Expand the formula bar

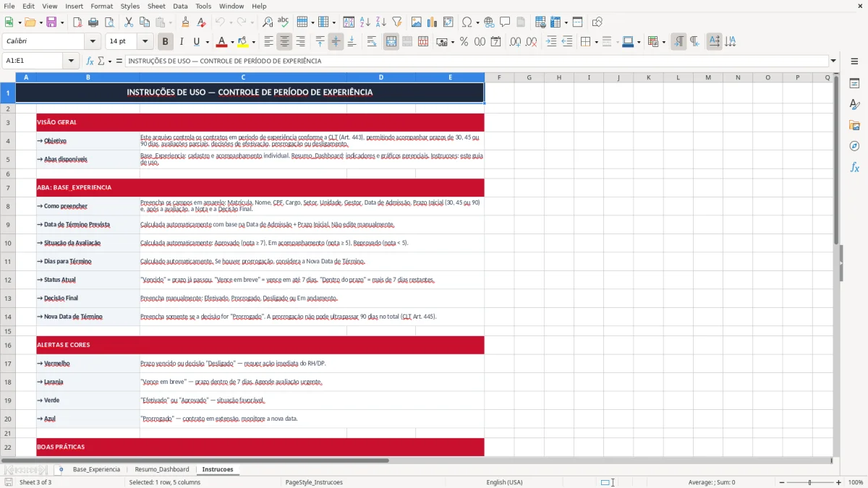coord(833,61)
